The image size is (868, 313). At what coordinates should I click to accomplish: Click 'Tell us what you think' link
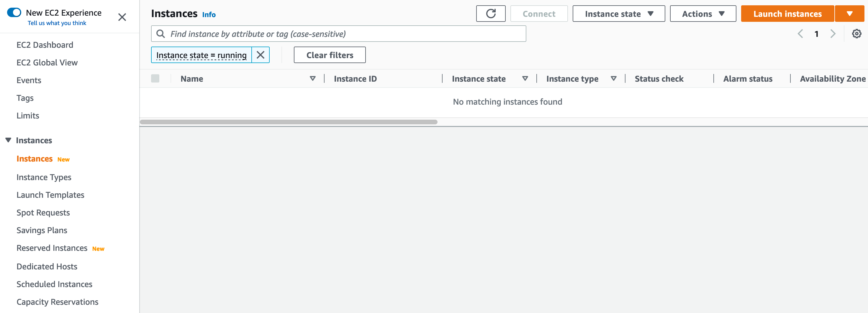pos(57,23)
